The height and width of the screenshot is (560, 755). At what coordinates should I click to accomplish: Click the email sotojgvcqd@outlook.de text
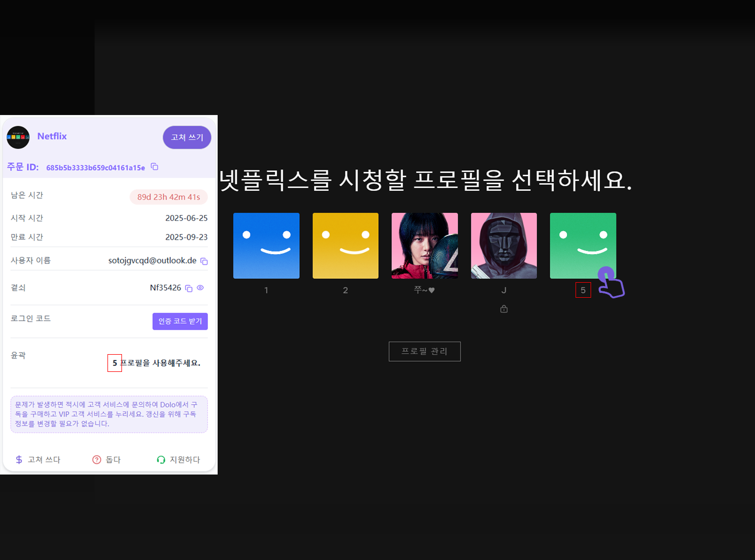point(153,261)
